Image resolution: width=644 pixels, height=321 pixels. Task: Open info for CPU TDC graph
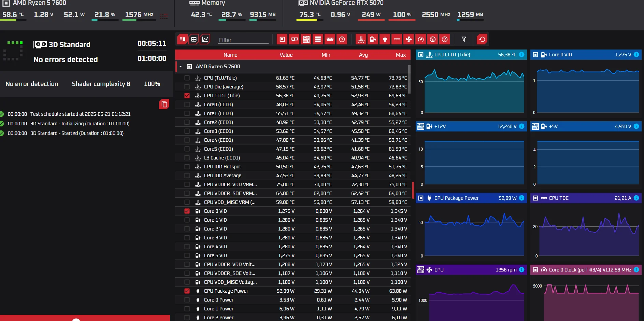click(636, 198)
